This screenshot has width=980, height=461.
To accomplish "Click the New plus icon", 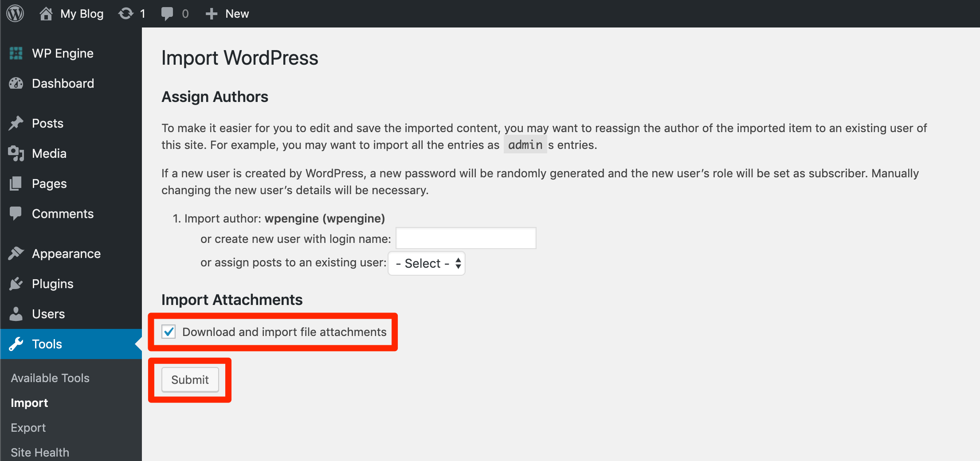I will tap(212, 14).
